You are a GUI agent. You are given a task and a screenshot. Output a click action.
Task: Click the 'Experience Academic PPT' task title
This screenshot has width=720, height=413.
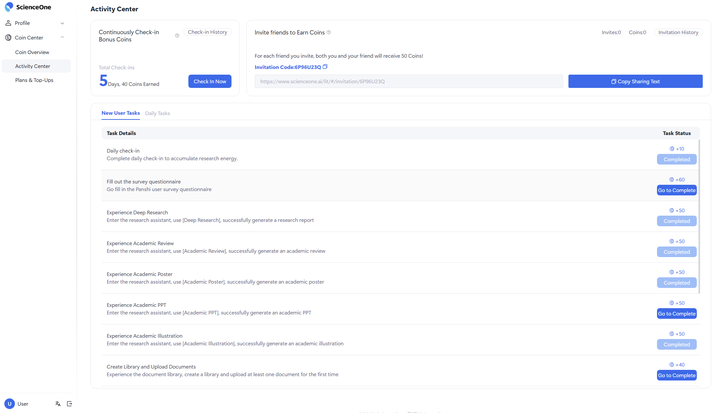point(136,305)
